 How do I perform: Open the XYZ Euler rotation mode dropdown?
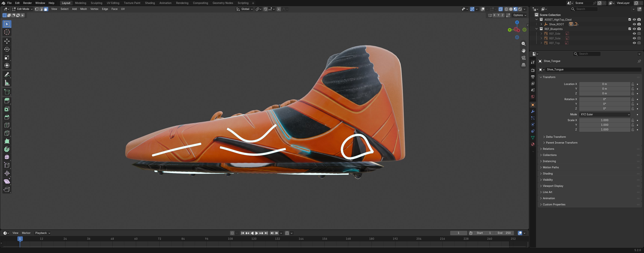tap(604, 114)
